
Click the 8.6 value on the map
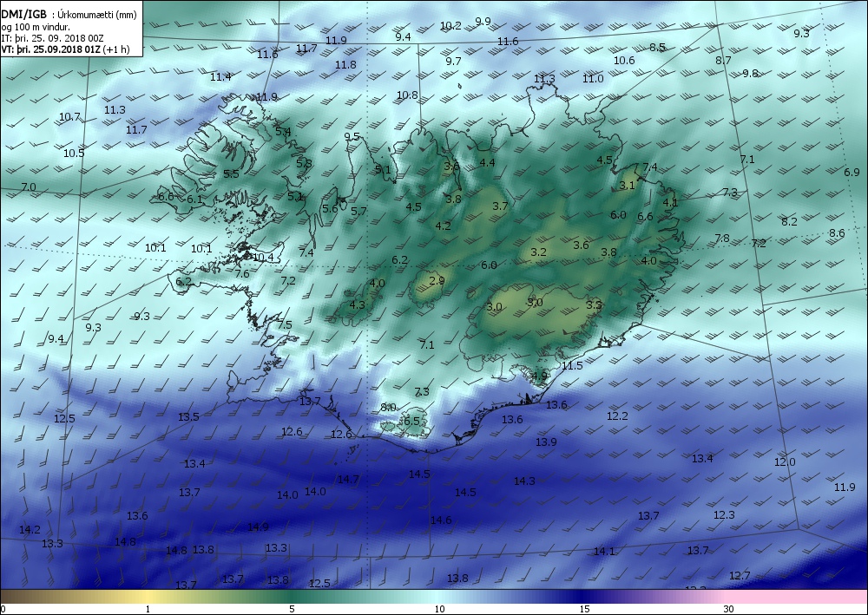pos(837,232)
